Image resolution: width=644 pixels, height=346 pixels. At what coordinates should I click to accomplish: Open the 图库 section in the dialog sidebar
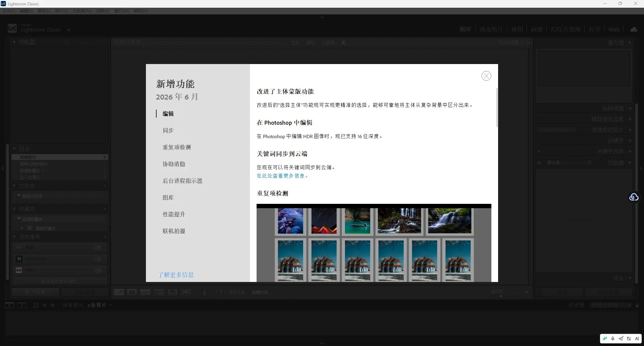tap(168, 197)
